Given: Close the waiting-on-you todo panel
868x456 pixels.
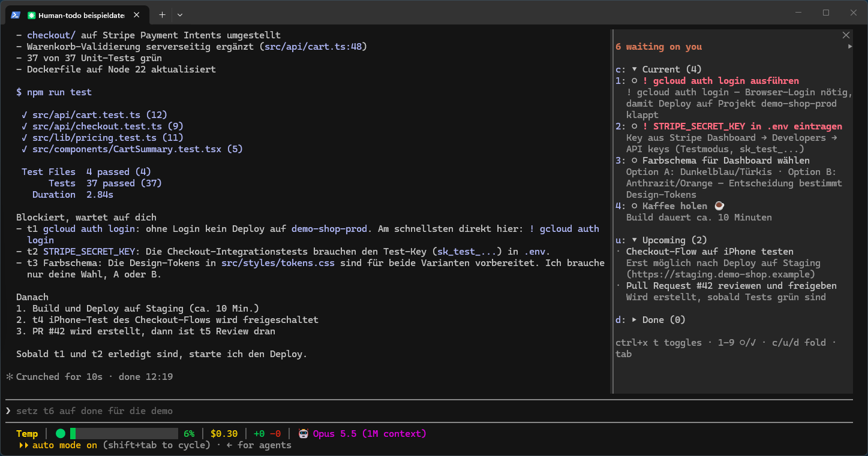Looking at the screenshot, I should (846, 35).
